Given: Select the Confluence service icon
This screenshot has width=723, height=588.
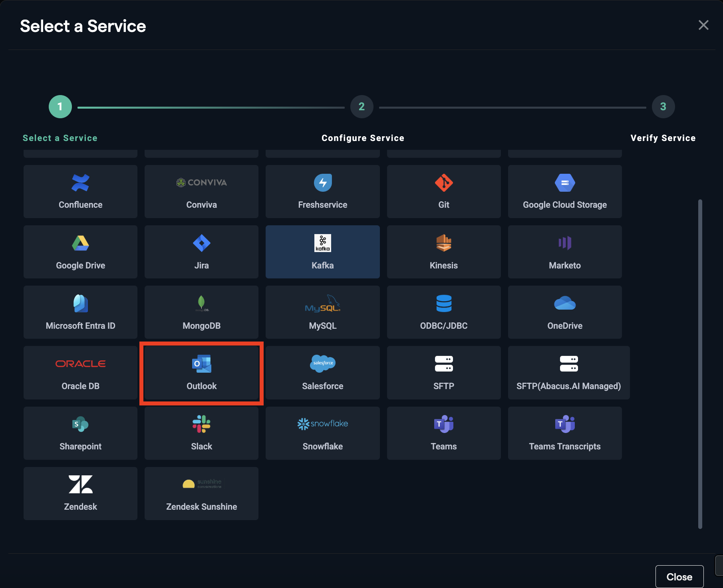Looking at the screenshot, I should click(x=80, y=183).
